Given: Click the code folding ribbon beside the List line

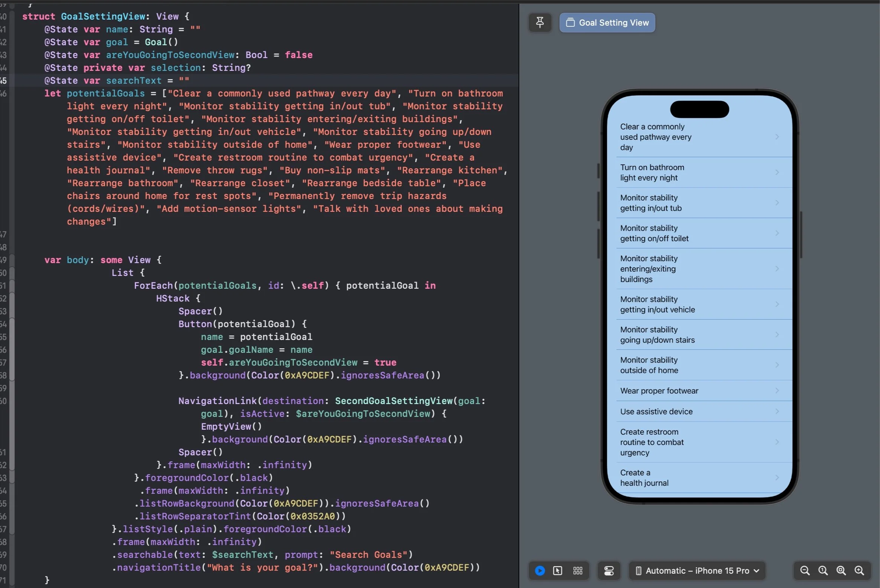Looking at the screenshot, I should pos(12,273).
